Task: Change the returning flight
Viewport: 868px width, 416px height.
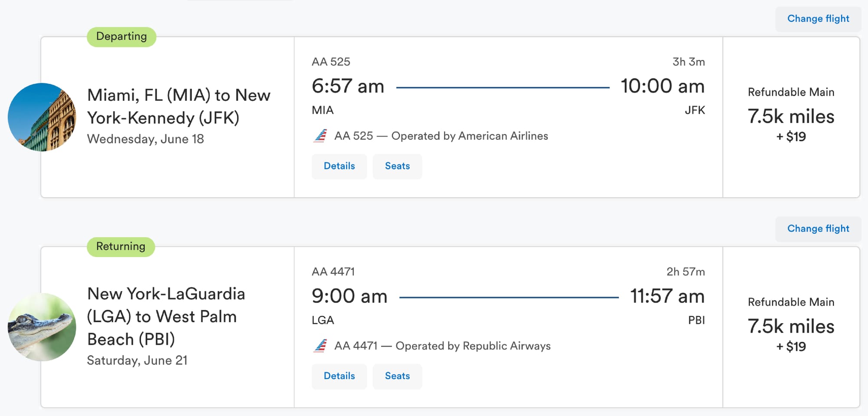Action: [x=818, y=229]
